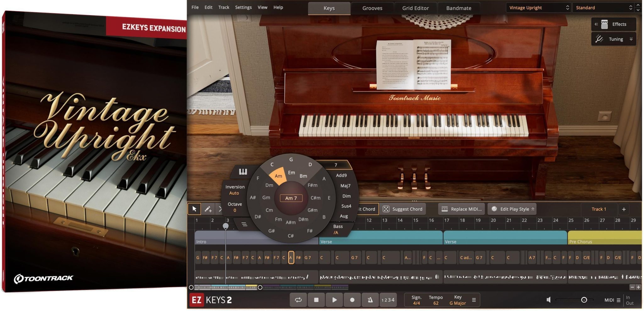Expand the Edit Play Style panel
This screenshot has width=644, height=311.
[x=533, y=209]
